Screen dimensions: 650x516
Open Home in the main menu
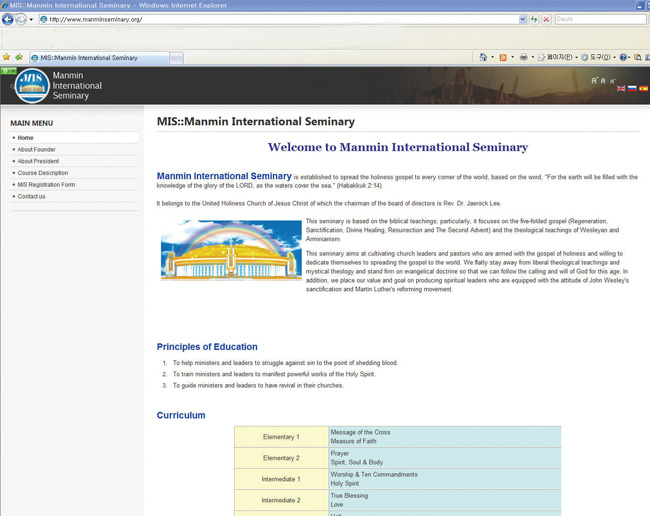(x=74, y=138)
